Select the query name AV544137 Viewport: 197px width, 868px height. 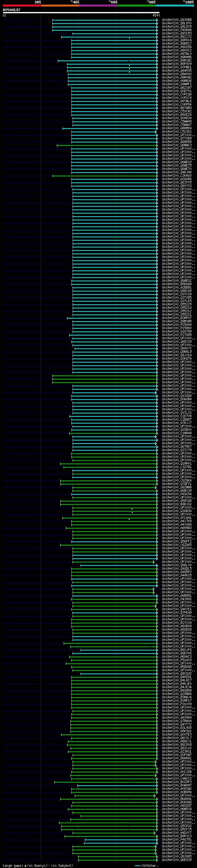[x=11, y=10]
